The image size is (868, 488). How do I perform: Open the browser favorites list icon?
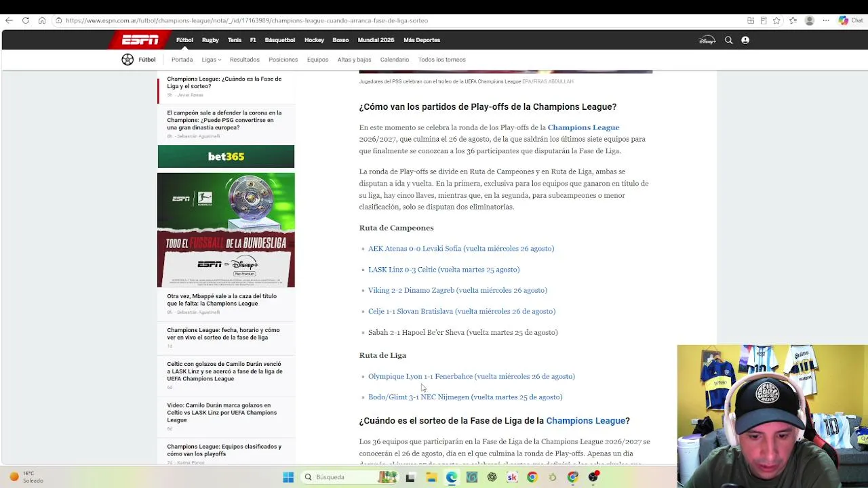pos(793,20)
